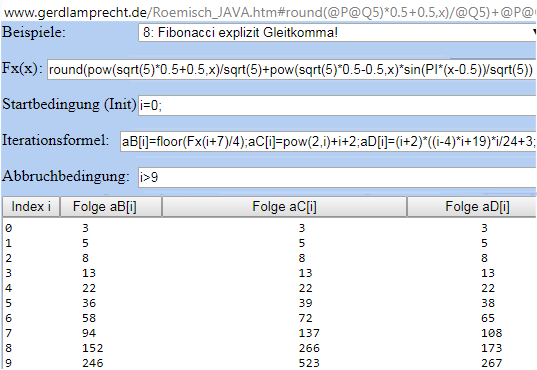Image resolution: width=537 pixels, height=370 pixels.
Task: Select value 38 in Folge aD column
Action: tap(488, 303)
